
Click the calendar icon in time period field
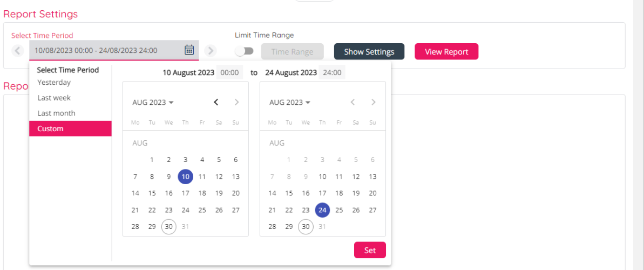coord(189,50)
